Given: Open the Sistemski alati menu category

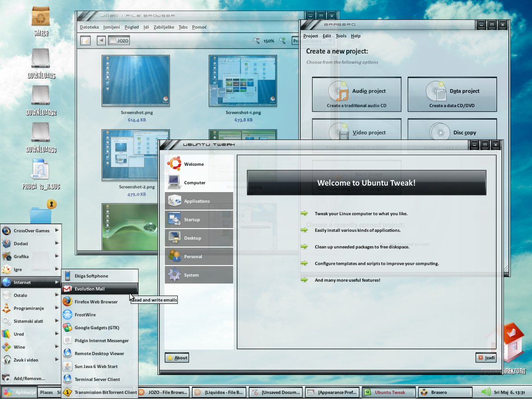Looking at the screenshot, I should 31,321.
